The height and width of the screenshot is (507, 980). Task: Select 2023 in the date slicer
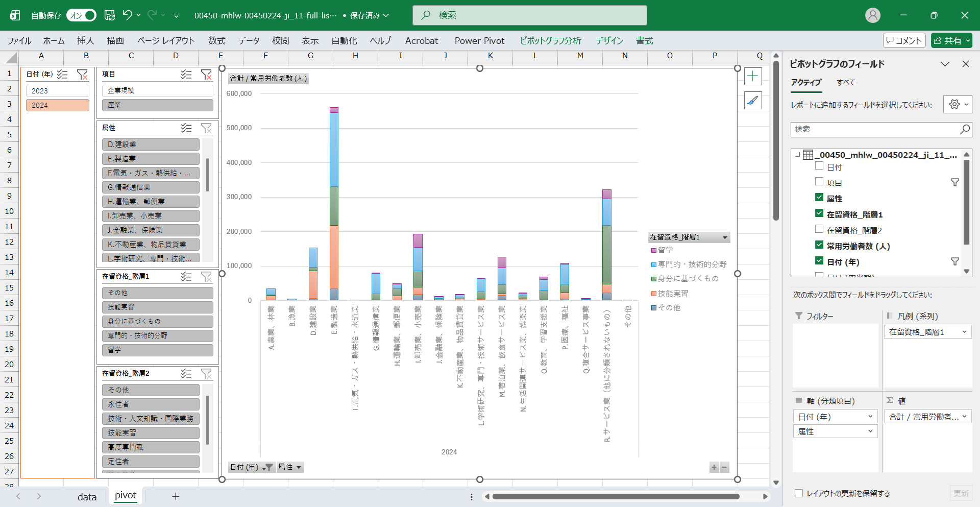click(58, 91)
